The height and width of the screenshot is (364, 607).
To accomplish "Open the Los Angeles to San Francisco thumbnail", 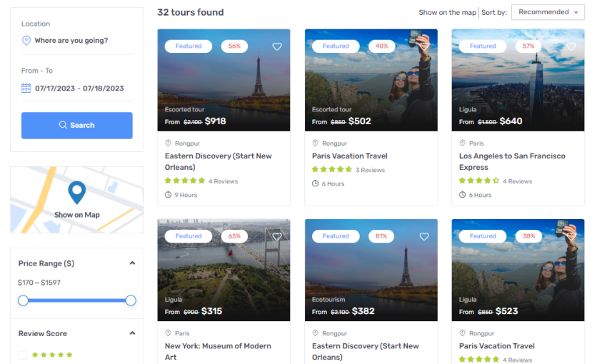I will coord(518,80).
